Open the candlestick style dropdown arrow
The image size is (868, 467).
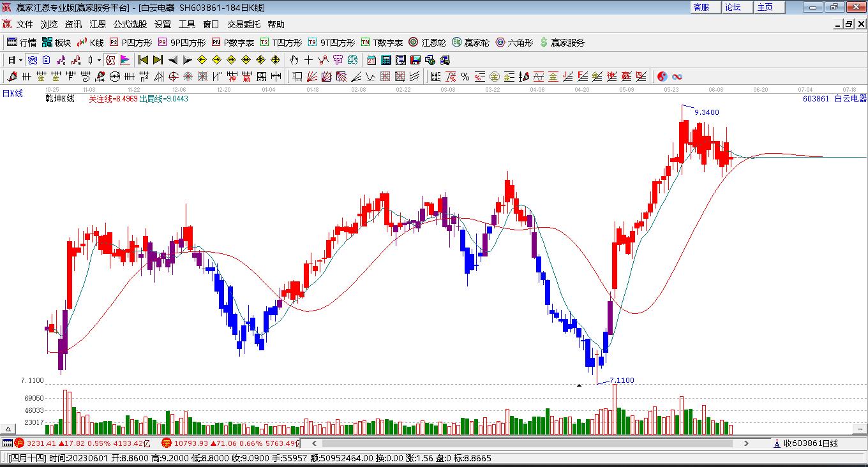[x=99, y=60]
